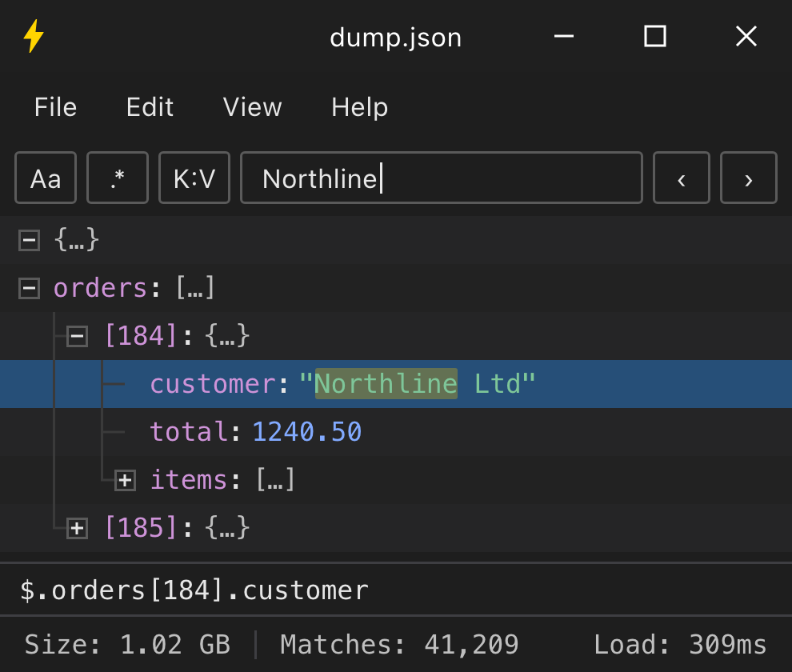Expand the items array node
Viewport: 792px width, 672px height.
click(x=125, y=481)
